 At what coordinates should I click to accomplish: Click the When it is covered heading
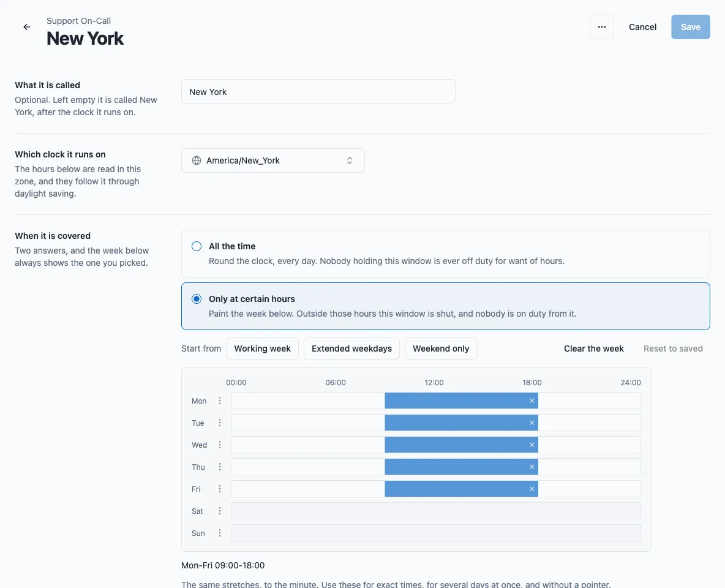pos(53,236)
